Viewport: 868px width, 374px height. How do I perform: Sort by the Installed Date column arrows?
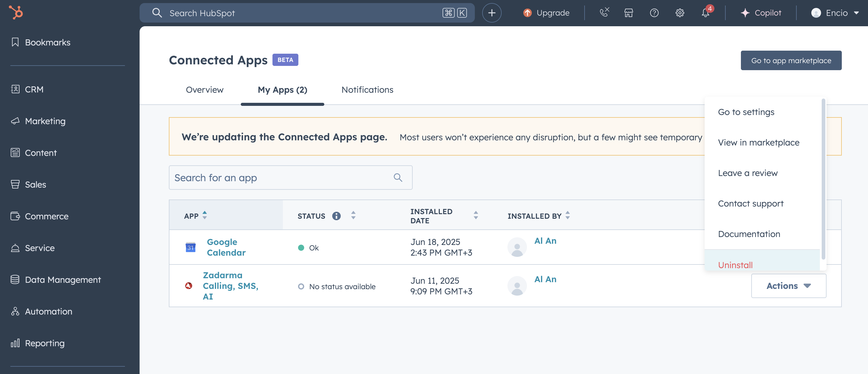click(476, 216)
